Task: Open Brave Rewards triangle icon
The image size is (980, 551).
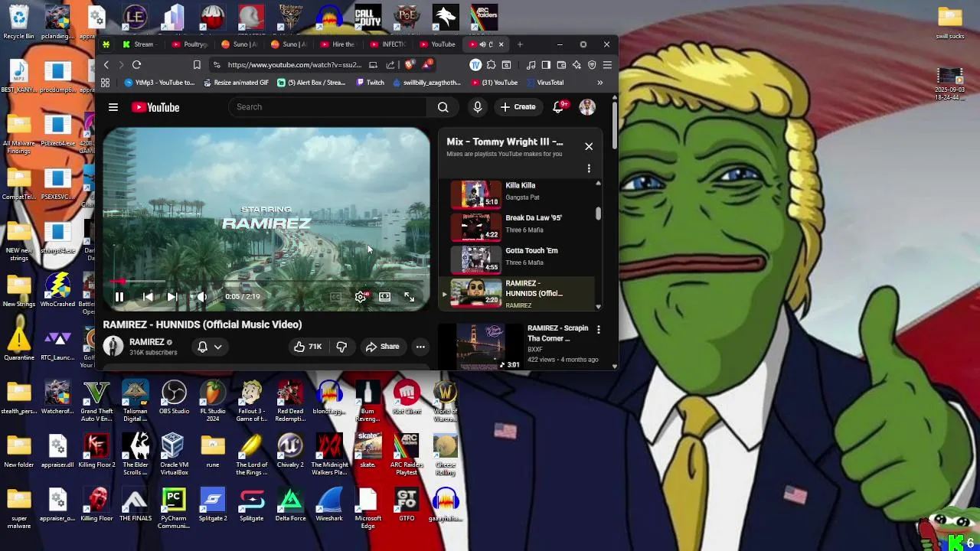Action: pyautogui.click(x=427, y=65)
